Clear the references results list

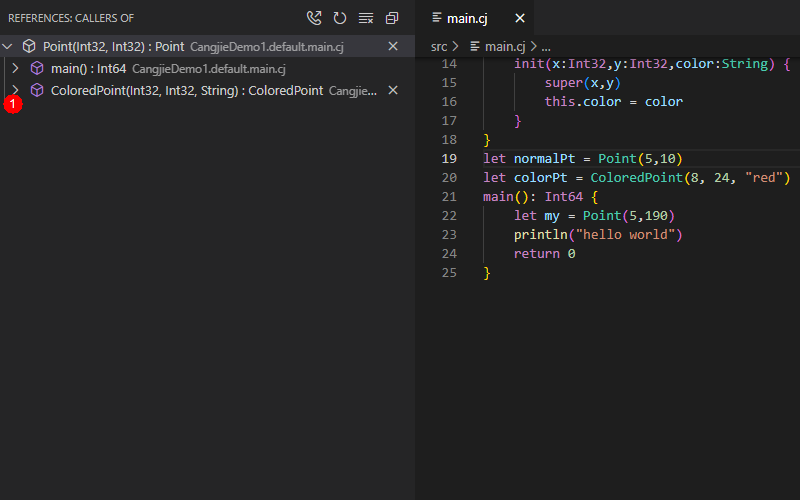point(366,18)
